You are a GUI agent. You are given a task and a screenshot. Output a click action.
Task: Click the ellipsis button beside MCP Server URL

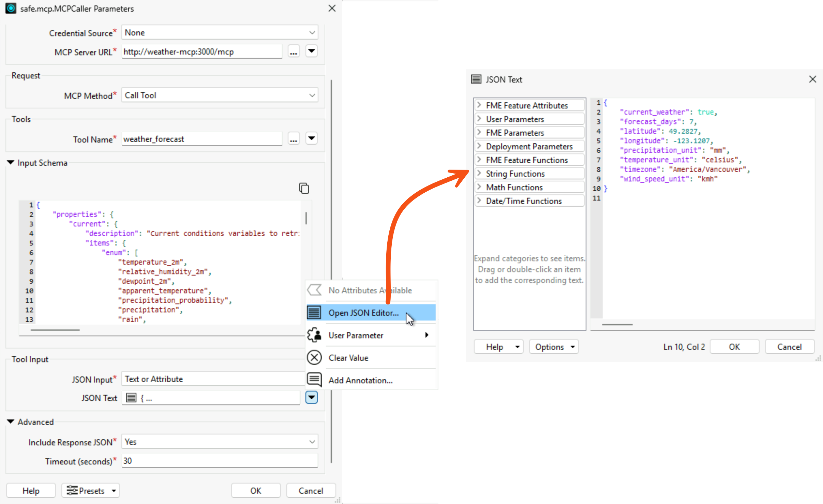point(294,52)
